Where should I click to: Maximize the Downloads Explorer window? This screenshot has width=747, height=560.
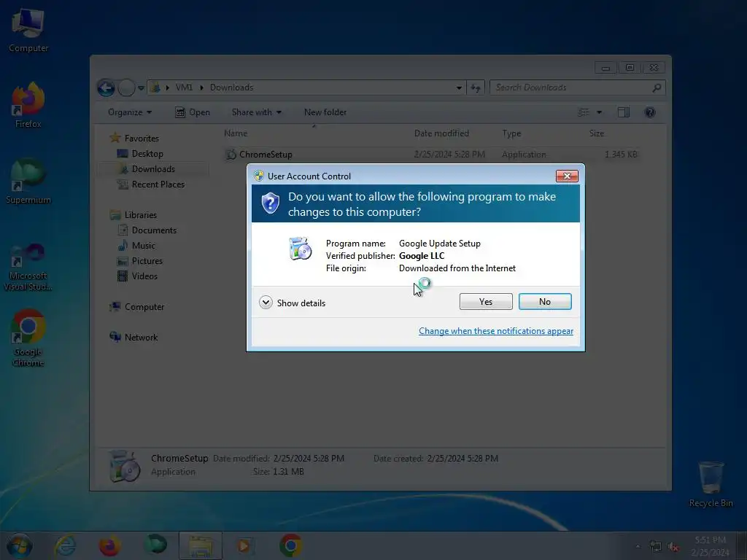point(630,68)
